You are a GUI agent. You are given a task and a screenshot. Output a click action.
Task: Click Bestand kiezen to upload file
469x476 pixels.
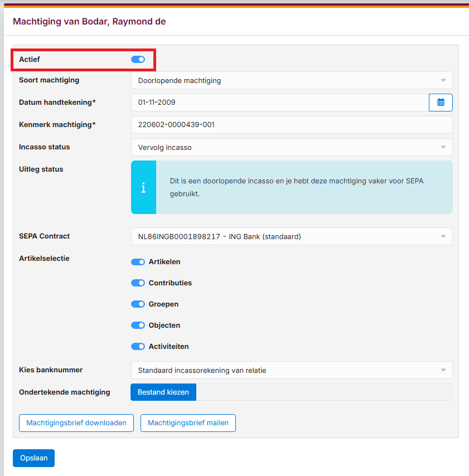(x=163, y=392)
